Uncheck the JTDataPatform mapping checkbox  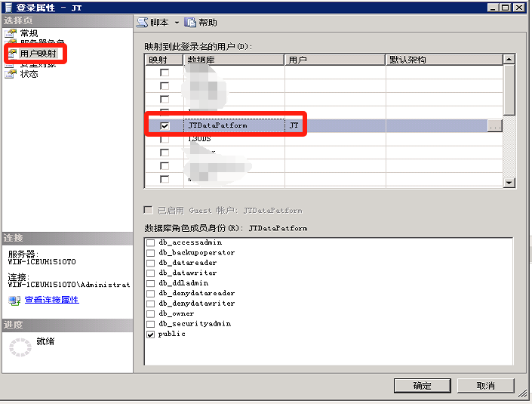click(x=165, y=126)
